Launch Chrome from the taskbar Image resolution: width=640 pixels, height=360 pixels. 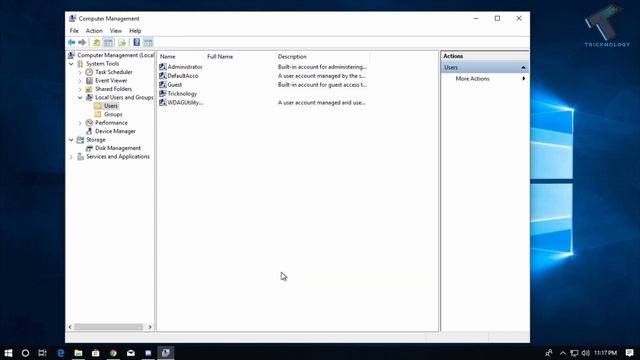pyautogui.click(x=113, y=353)
